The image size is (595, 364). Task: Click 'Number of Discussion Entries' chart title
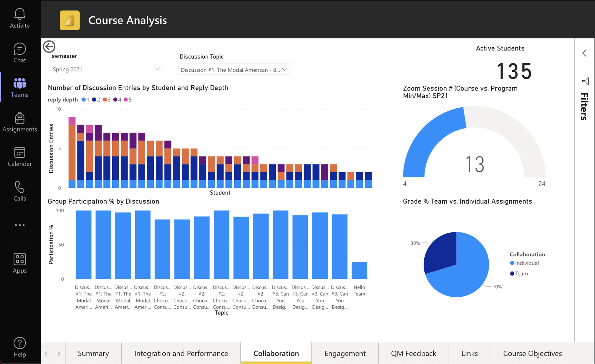coord(138,88)
